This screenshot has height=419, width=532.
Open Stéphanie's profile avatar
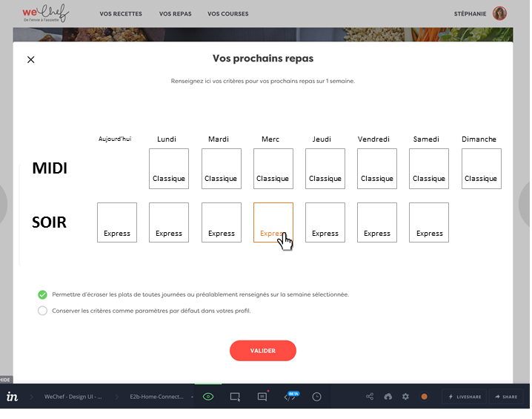click(499, 13)
